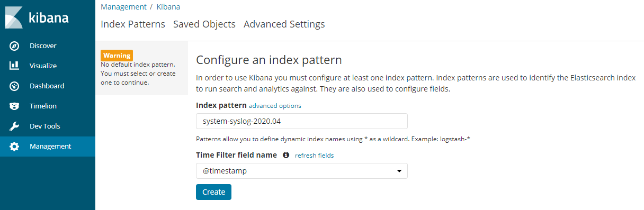Click the Dashboard gauge icon
The image size is (644, 210).
pos(15,86)
